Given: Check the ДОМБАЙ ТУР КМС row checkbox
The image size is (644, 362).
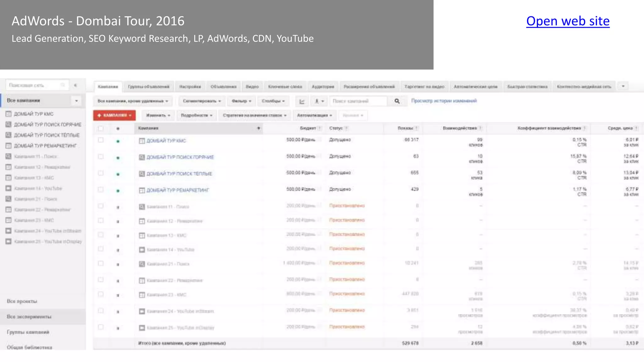Looking at the screenshot, I should point(101,140).
